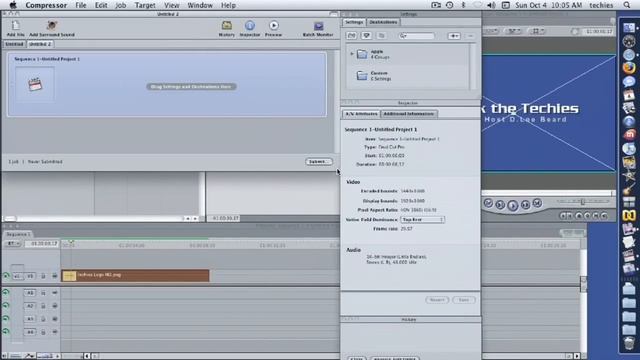Image resolution: width=640 pixels, height=360 pixels.
Task: Click the job's clapperboard source thumbnail
Action: click(x=35, y=84)
